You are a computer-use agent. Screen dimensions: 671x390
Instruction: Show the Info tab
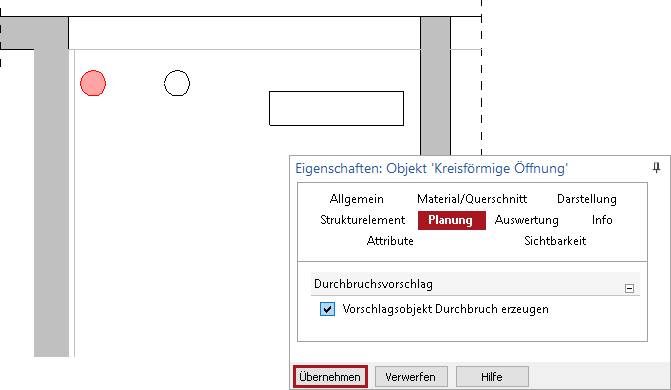pyautogui.click(x=602, y=220)
